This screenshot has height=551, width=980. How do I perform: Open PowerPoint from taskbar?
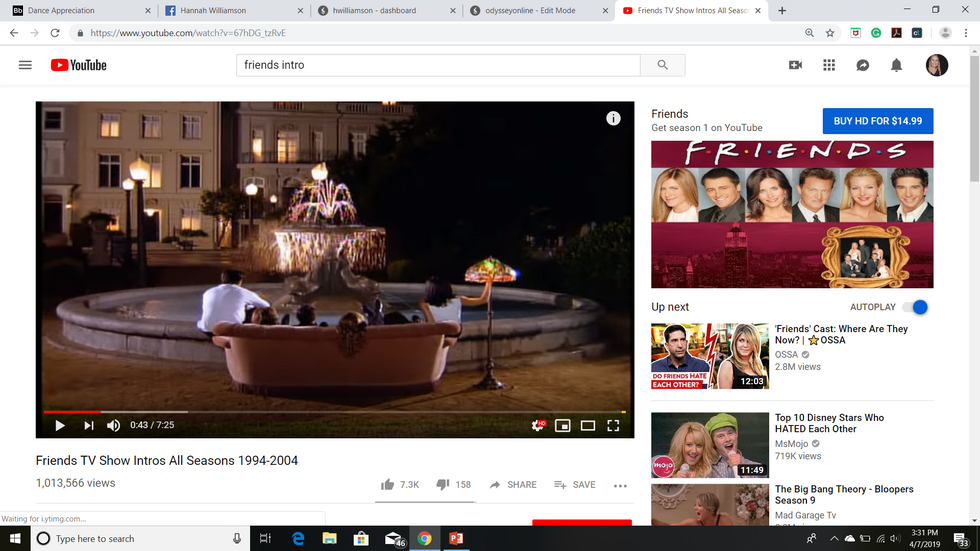456,539
